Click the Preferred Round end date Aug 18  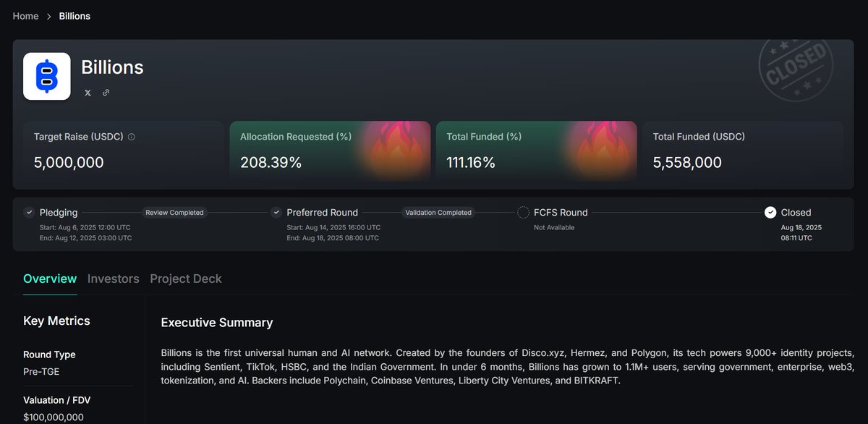[x=333, y=237]
